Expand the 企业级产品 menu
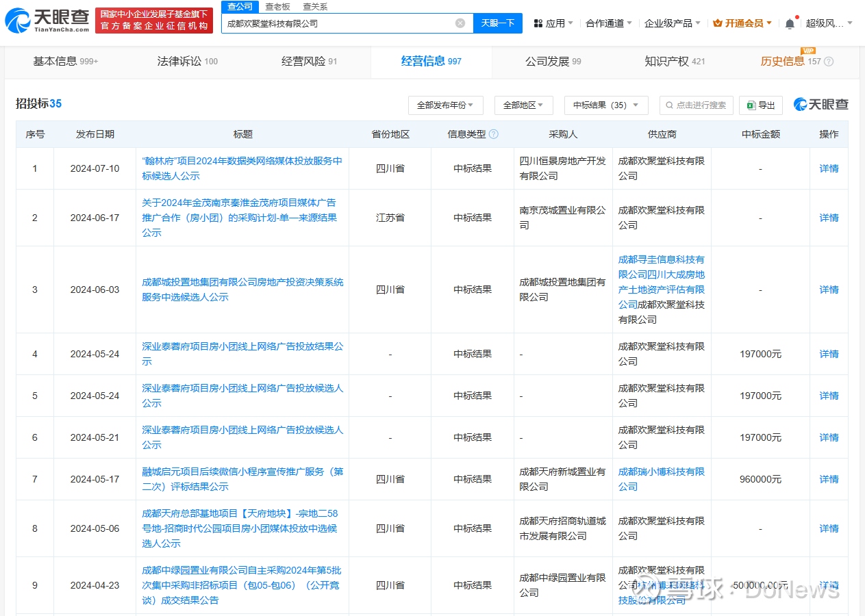 [672, 23]
